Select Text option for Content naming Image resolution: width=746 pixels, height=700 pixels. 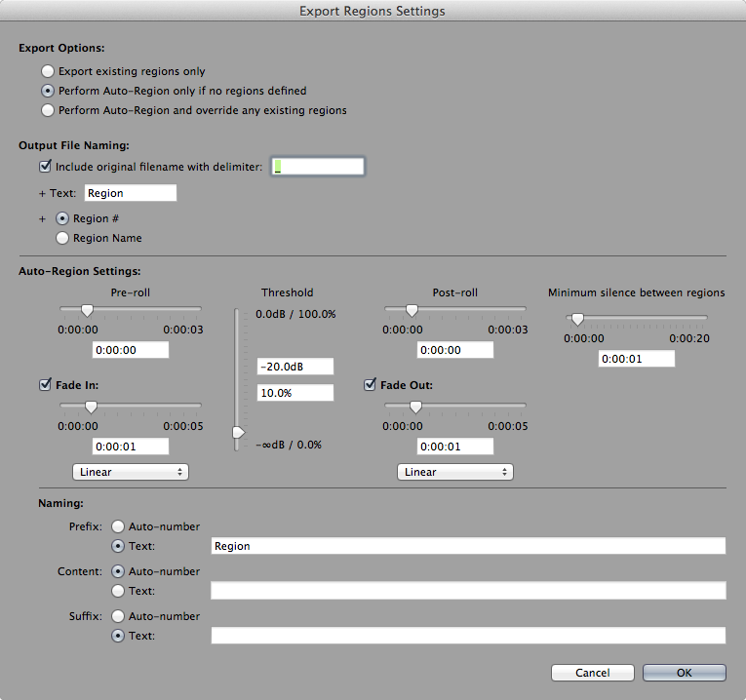pos(118,591)
